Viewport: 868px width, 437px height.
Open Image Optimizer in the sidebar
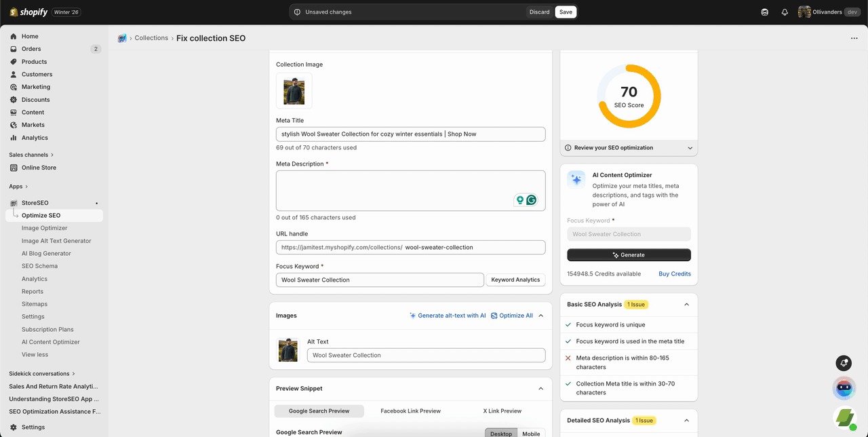click(45, 228)
